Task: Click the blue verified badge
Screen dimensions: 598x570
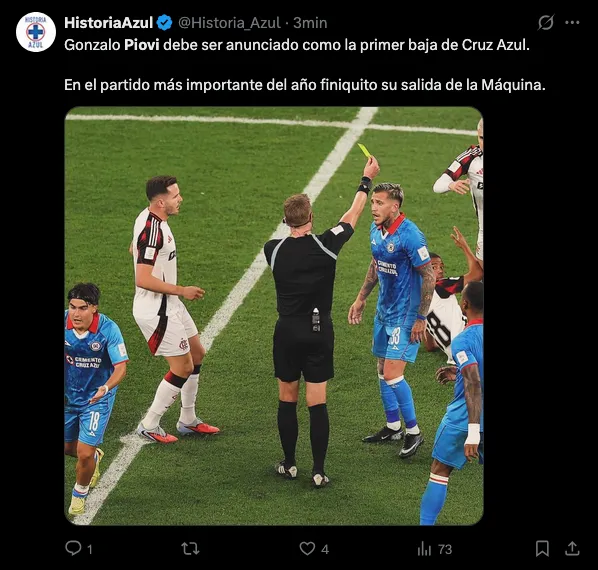Action: (x=164, y=23)
